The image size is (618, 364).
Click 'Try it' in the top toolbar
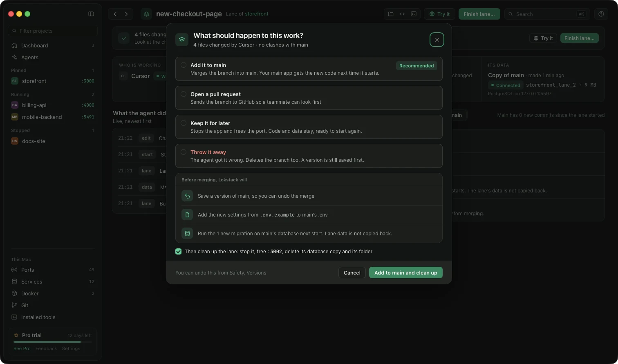click(439, 14)
